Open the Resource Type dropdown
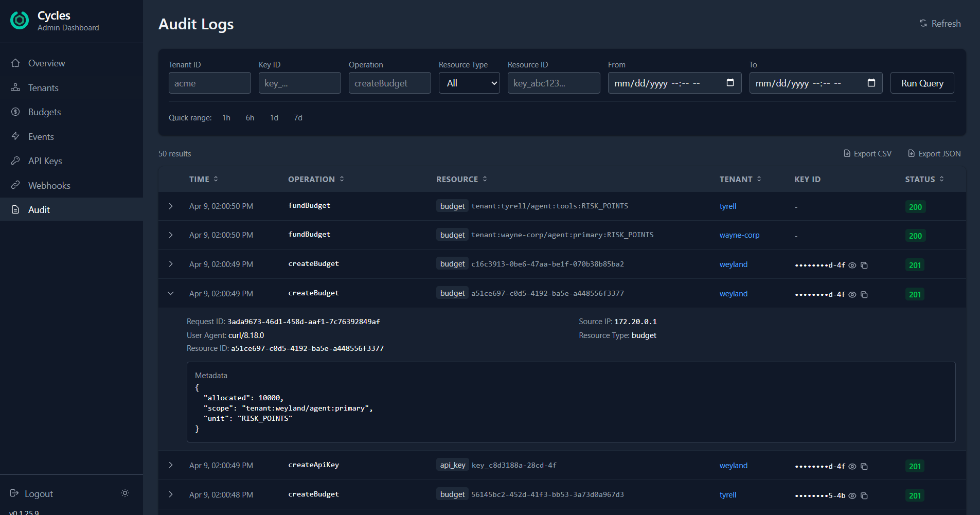This screenshot has height=515, width=980. click(469, 82)
